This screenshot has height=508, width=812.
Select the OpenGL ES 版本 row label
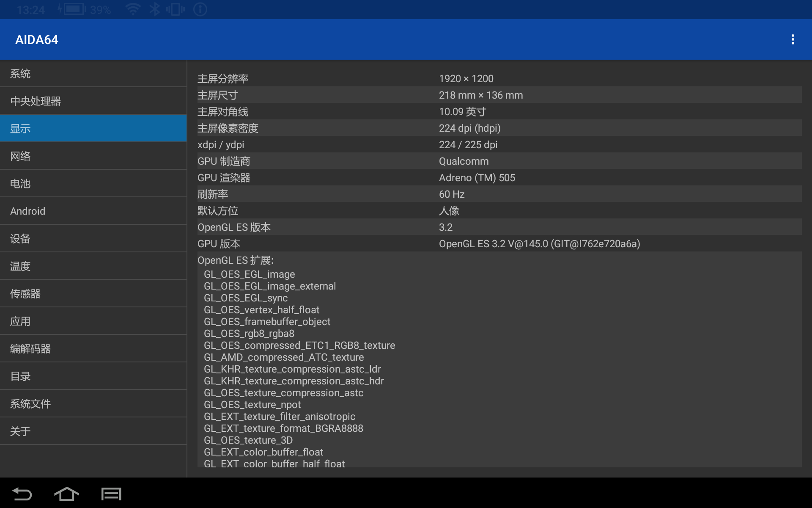(x=234, y=227)
